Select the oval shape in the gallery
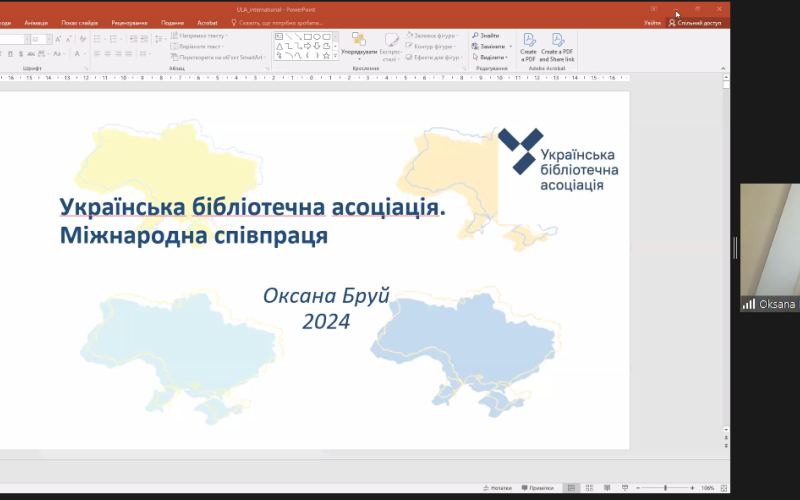The image size is (800, 500). tap(317, 37)
